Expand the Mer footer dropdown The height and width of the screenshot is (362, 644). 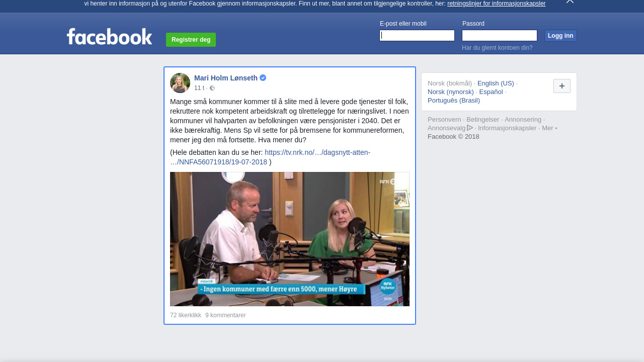549,128
